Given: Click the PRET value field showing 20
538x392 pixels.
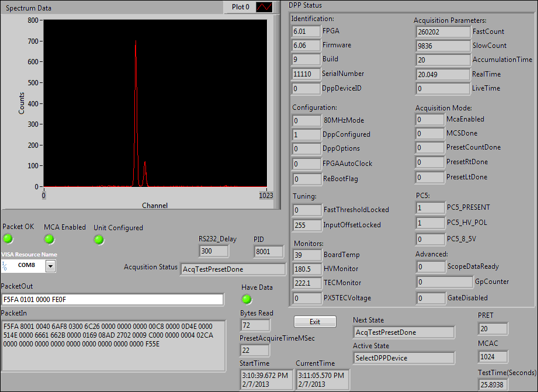Looking at the screenshot, I should [x=493, y=328].
